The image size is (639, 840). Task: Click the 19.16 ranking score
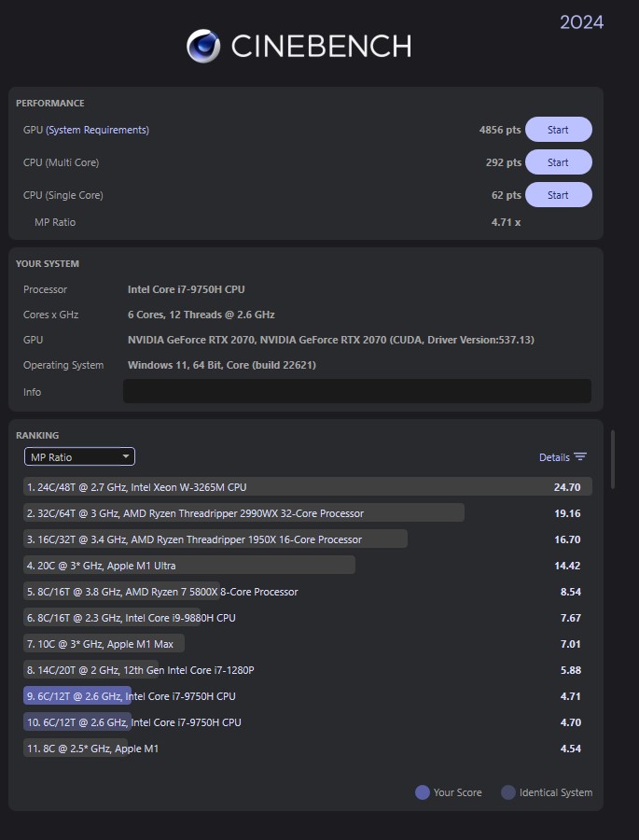coord(567,513)
